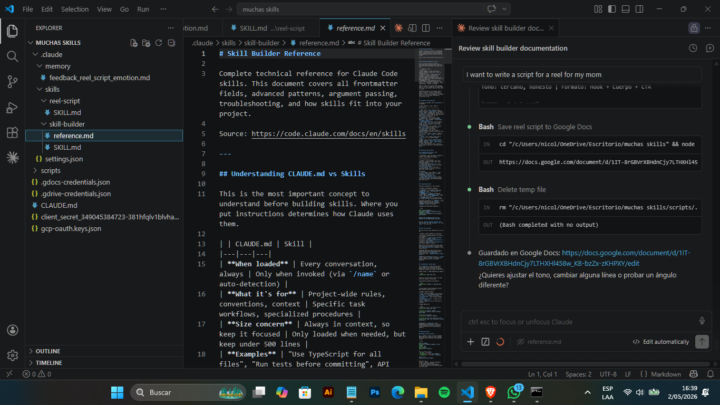Open the View menu
The height and width of the screenshot is (405, 720).
click(104, 9)
